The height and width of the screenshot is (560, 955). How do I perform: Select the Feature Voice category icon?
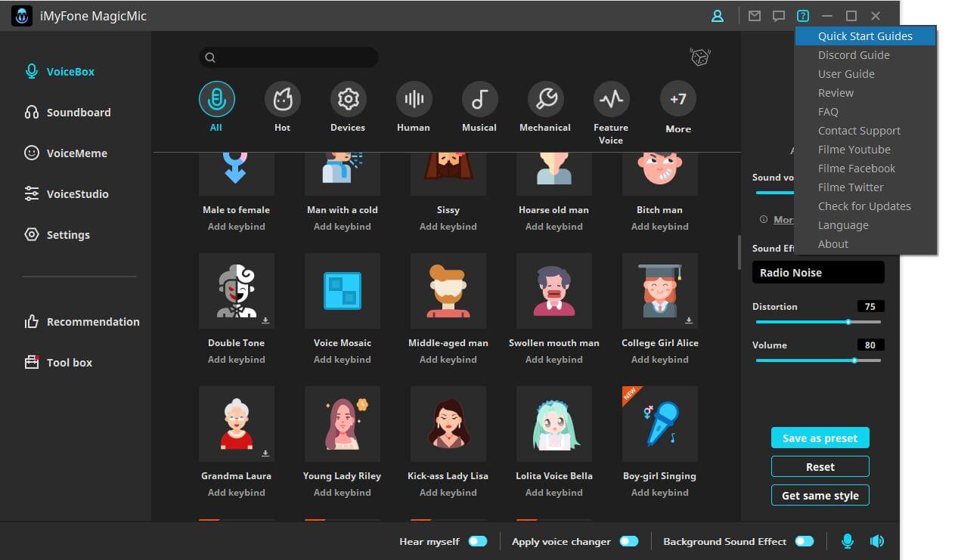pos(611,98)
